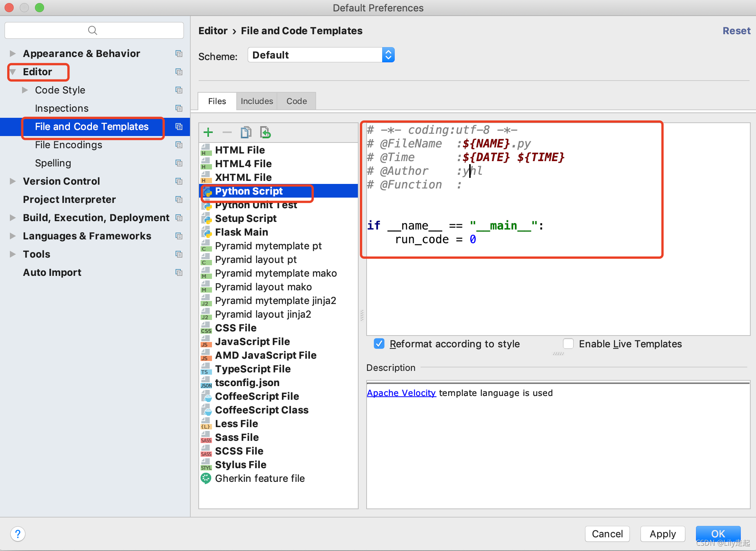Switch to the Includes tab
The height and width of the screenshot is (551, 756).
(255, 100)
